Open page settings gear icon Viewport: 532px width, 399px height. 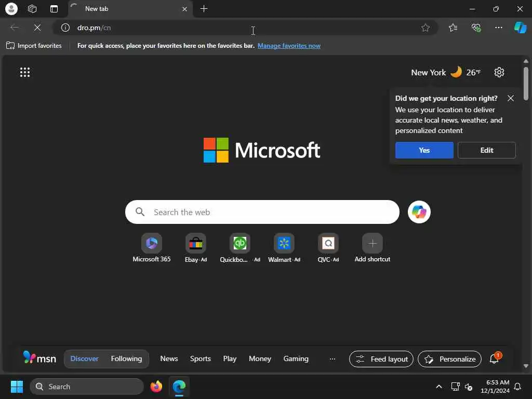(x=499, y=72)
